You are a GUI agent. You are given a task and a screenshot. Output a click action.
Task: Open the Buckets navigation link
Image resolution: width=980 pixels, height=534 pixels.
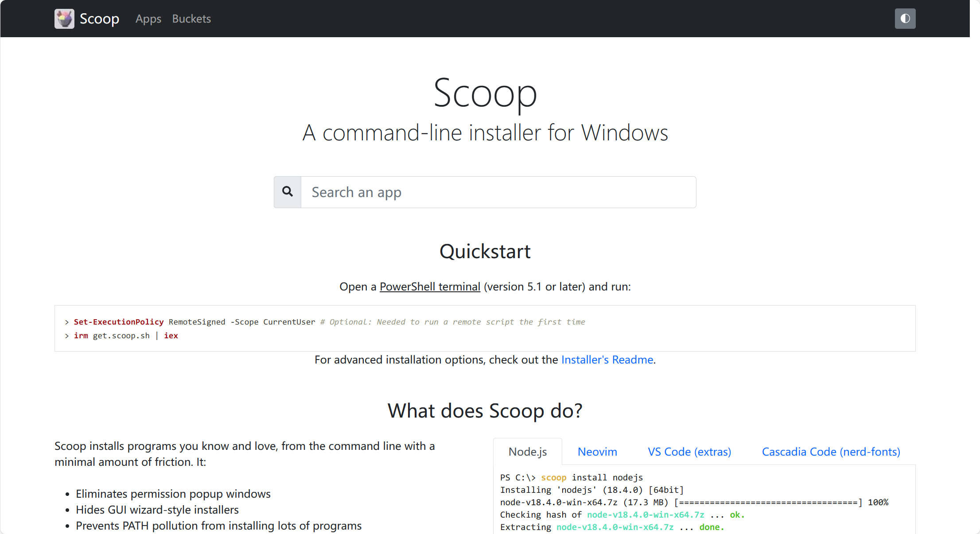tap(191, 19)
